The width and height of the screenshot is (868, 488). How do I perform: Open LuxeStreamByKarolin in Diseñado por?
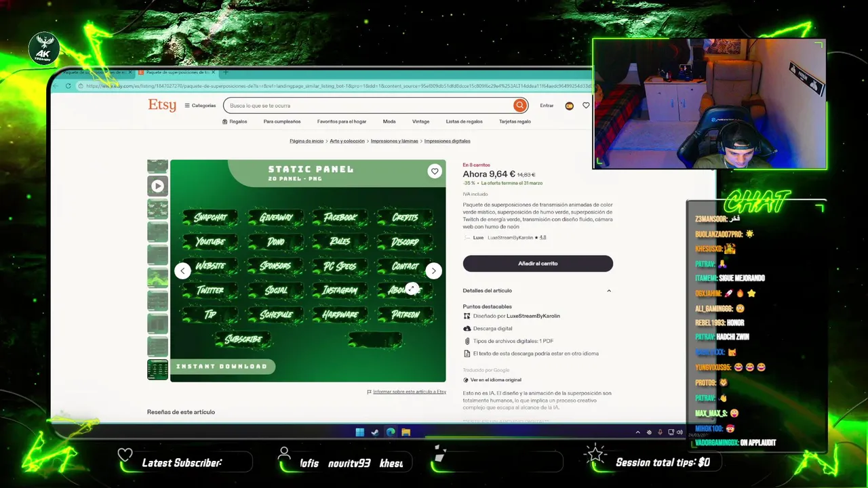tap(533, 316)
